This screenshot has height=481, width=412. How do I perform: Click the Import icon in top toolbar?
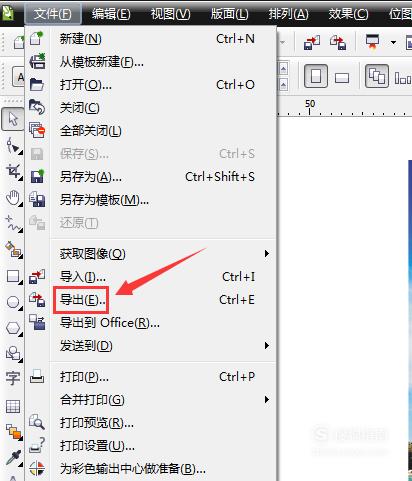click(x=312, y=43)
